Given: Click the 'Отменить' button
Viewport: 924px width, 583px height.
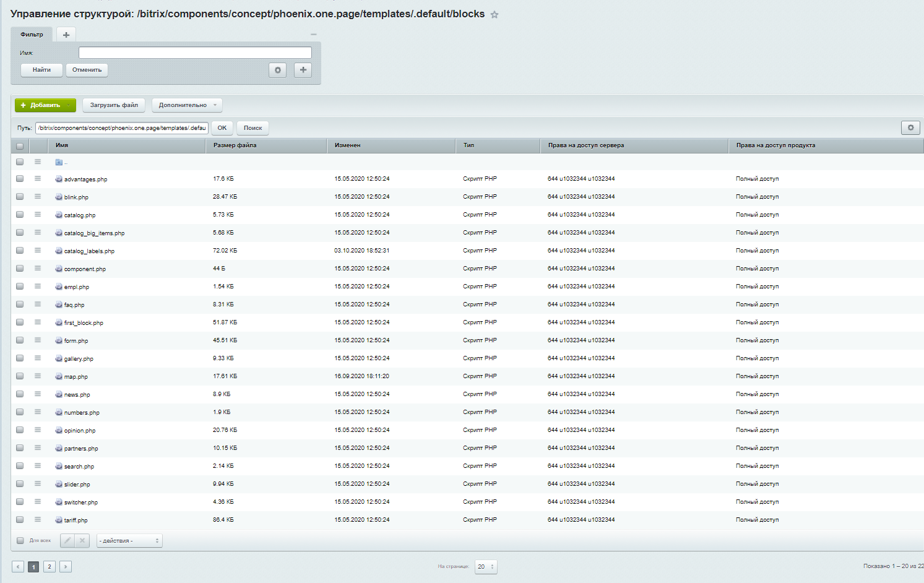Looking at the screenshot, I should tap(87, 70).
